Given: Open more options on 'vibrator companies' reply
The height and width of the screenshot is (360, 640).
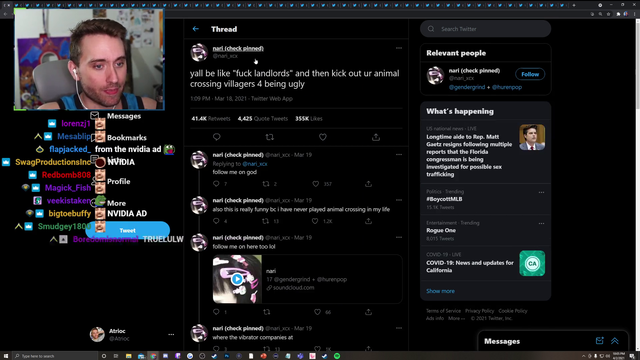Looking at the screenshot, I should tap(399, 328).
